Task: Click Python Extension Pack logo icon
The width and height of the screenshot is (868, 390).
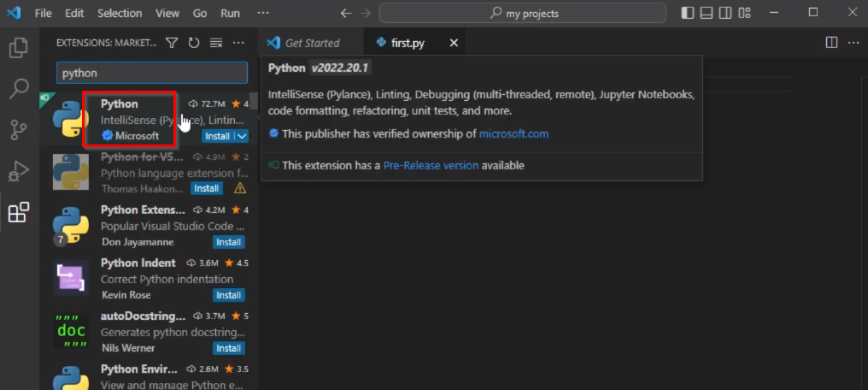Action: pos(70,225)
